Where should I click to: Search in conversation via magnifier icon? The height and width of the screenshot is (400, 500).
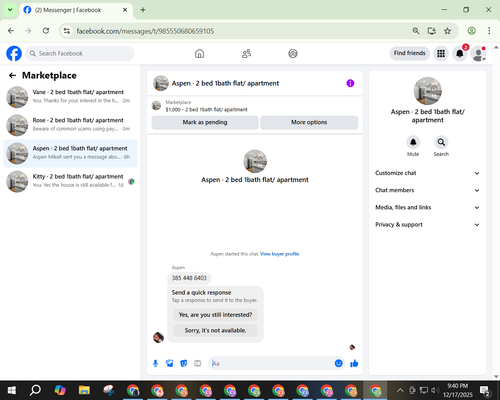[441, 142]
